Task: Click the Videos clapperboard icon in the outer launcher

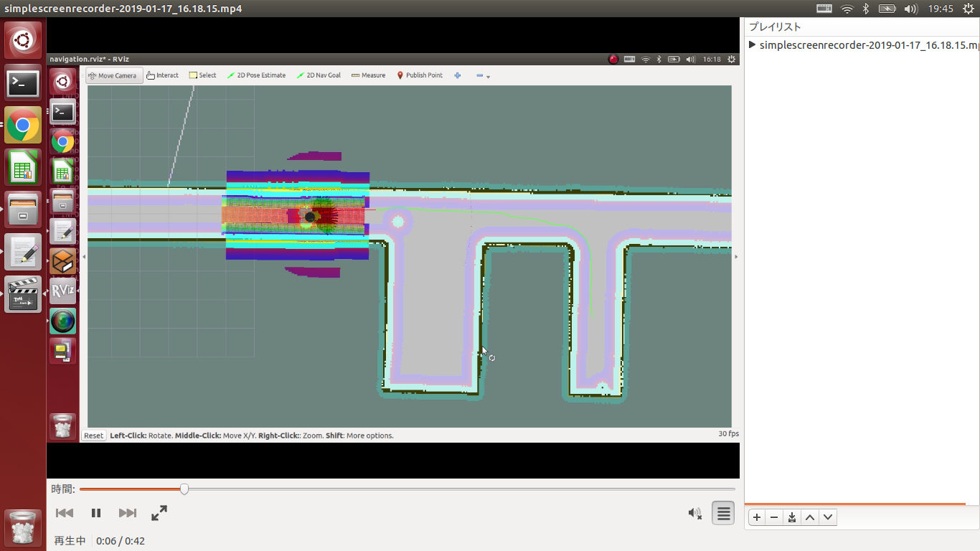Action: (x=23, y=294)
